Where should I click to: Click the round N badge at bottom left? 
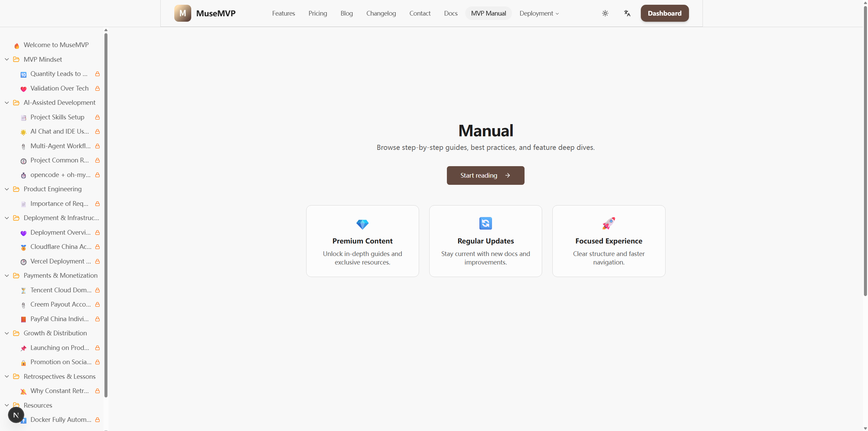[x=16, y=415]
